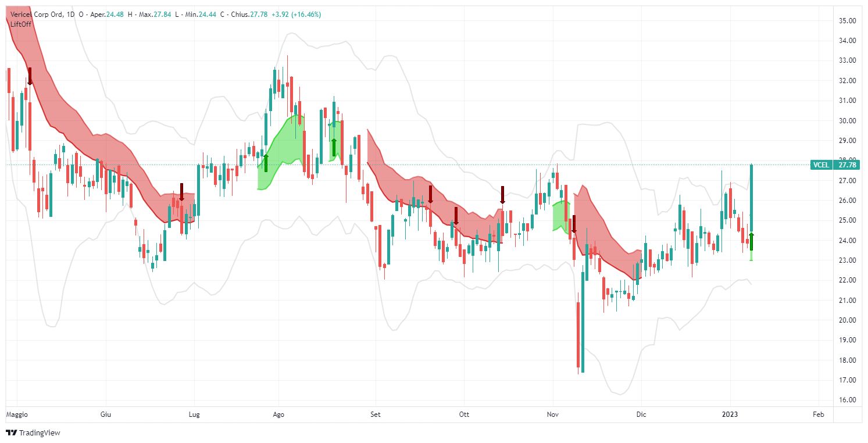Click 31.00 on the price scale
The height and width of the screenshot is (443, 868).
click(847, 101)
